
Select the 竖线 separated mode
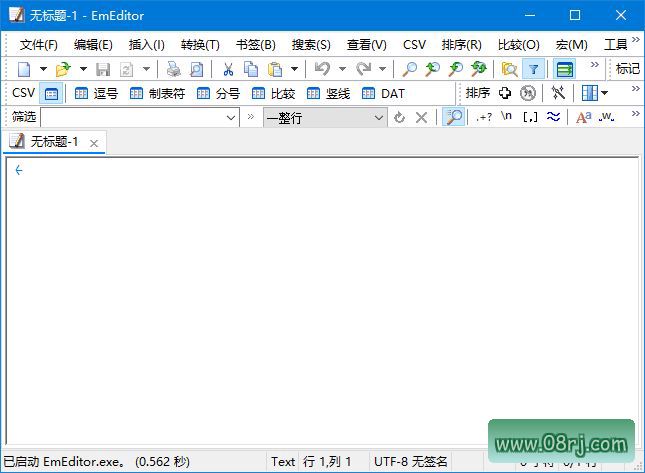coord(328,94)
